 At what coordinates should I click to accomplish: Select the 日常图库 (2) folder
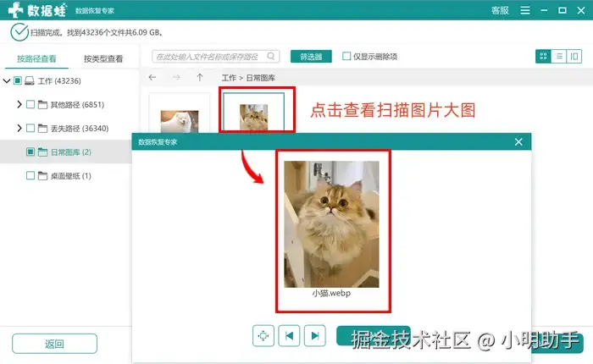pyautogui.click(x=70, y=152)
